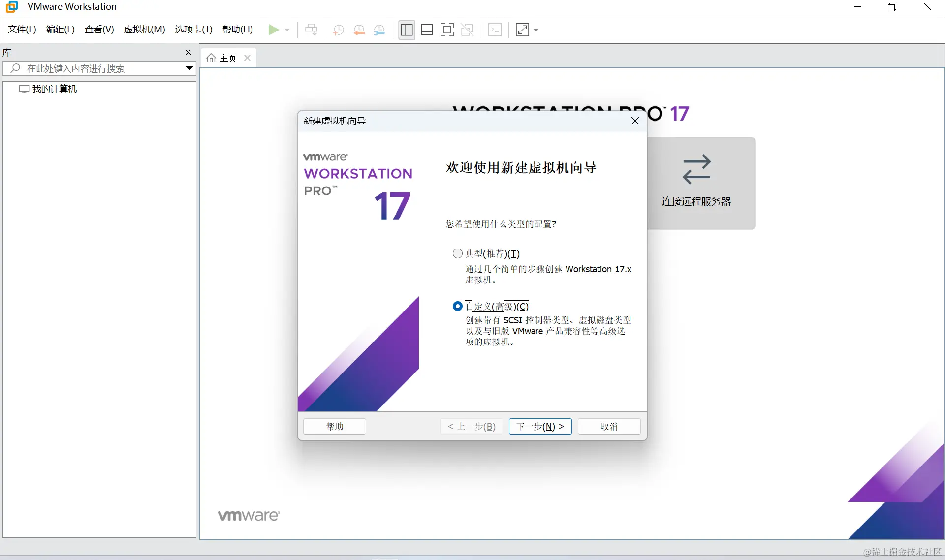Screen dimensions: 945x560
Task: Click the take snapshot clock icon
Action: tap(338, 30)
